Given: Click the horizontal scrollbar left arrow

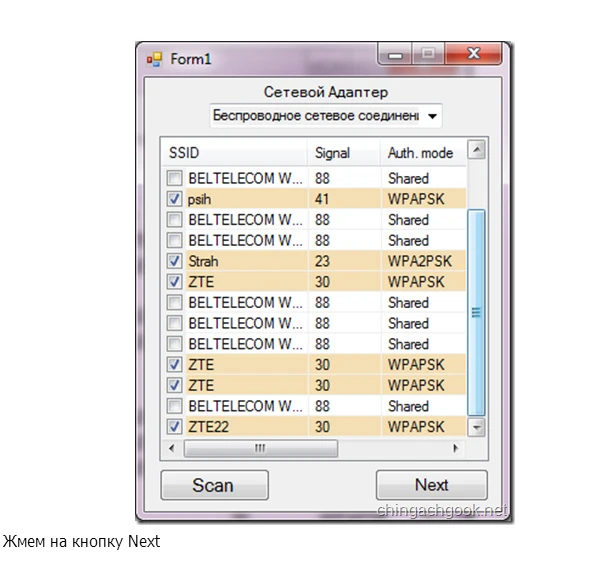Looking at the screenshot, I should click(x=172, y=448).
